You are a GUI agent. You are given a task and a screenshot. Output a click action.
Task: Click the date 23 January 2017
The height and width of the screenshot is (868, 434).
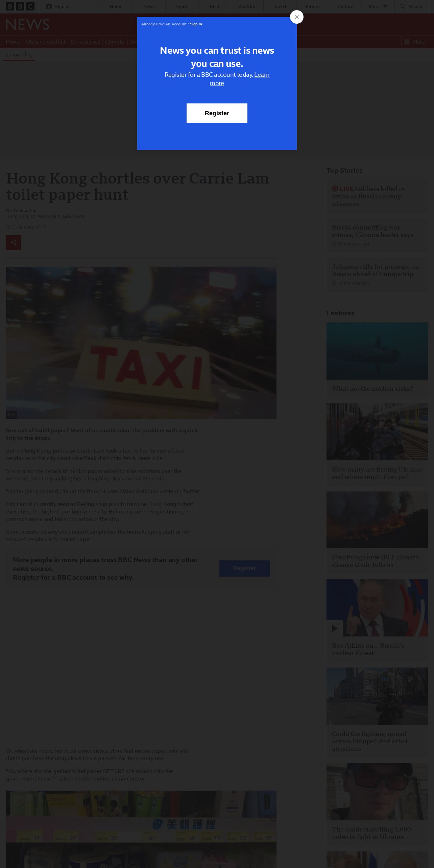click(x=28, y=227)
